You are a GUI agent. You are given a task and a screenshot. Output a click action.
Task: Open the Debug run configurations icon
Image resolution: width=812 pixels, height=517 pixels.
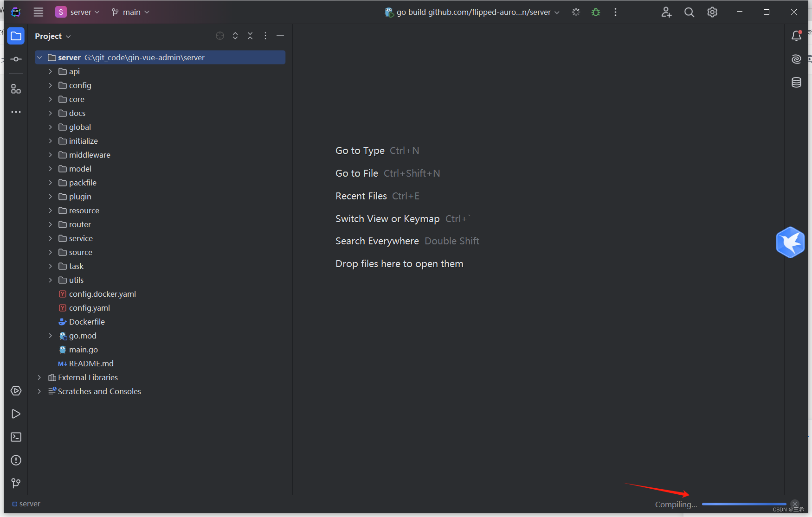click(595, 12)
